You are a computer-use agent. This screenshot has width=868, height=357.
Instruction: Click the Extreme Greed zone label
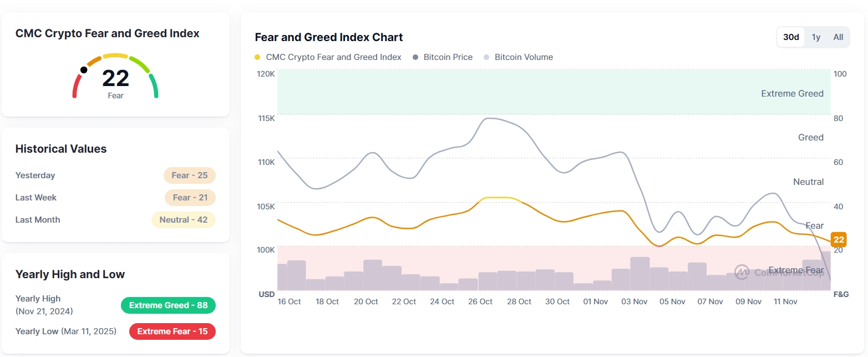point(792,93)
